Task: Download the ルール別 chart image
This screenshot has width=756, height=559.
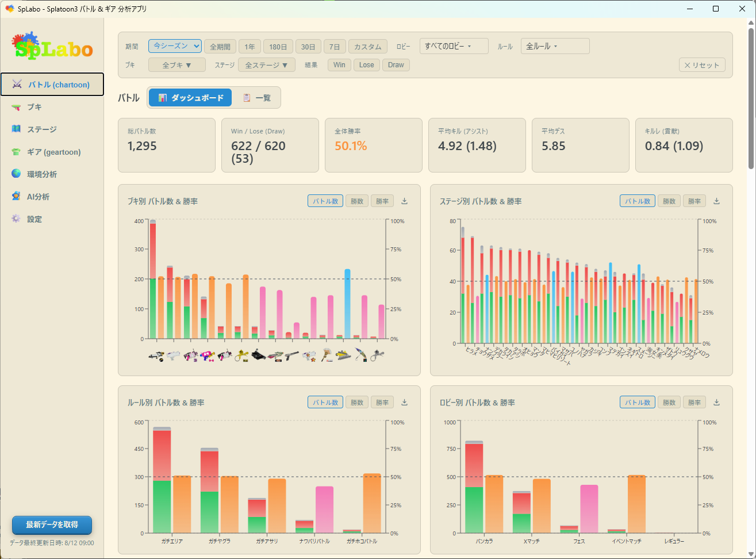Action: [404, 403]
